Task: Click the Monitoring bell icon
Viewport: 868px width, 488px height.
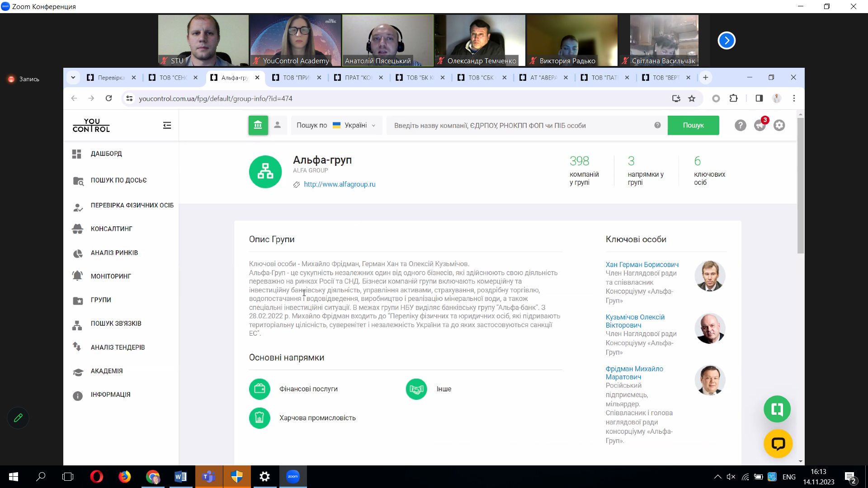Action: click(78, 276)
